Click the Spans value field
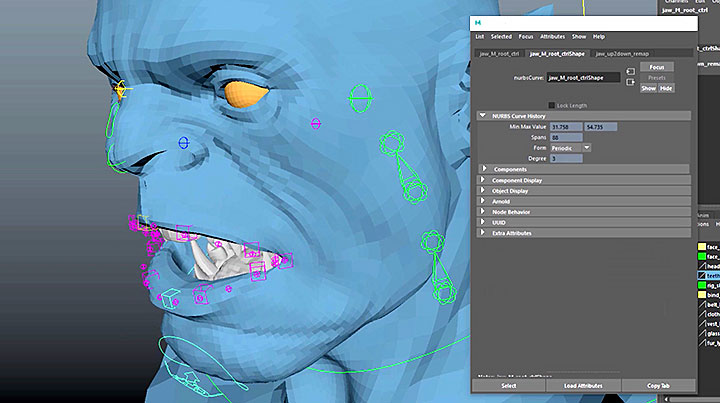Image resolution: width=720 pixels, height=403 pixels. tap(564, 137)
